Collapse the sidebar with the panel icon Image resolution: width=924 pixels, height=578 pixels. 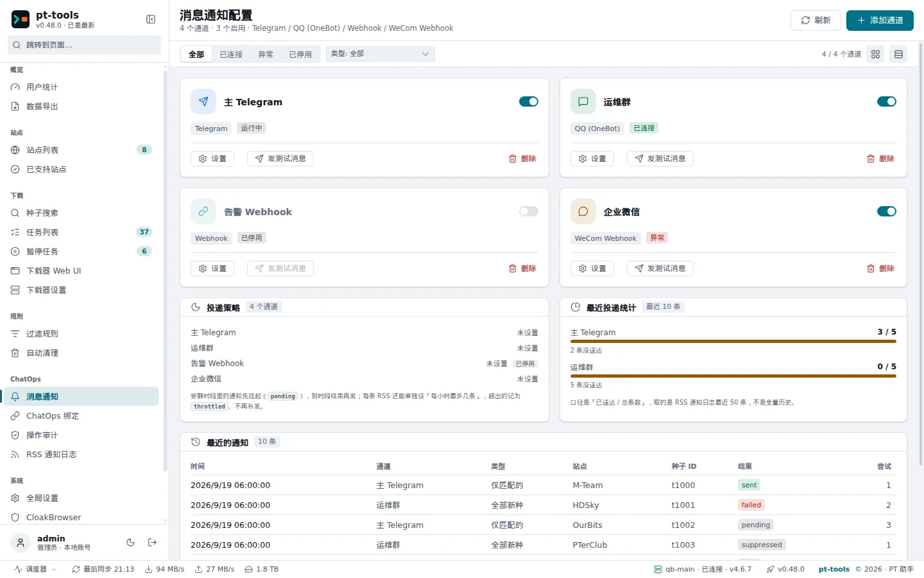pyautogui.click(x=151, y=19)
